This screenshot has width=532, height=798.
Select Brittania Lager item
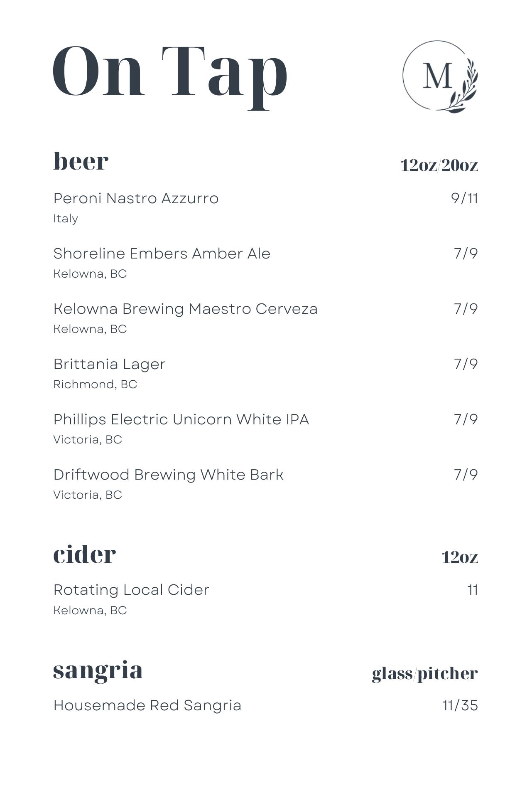109,364
